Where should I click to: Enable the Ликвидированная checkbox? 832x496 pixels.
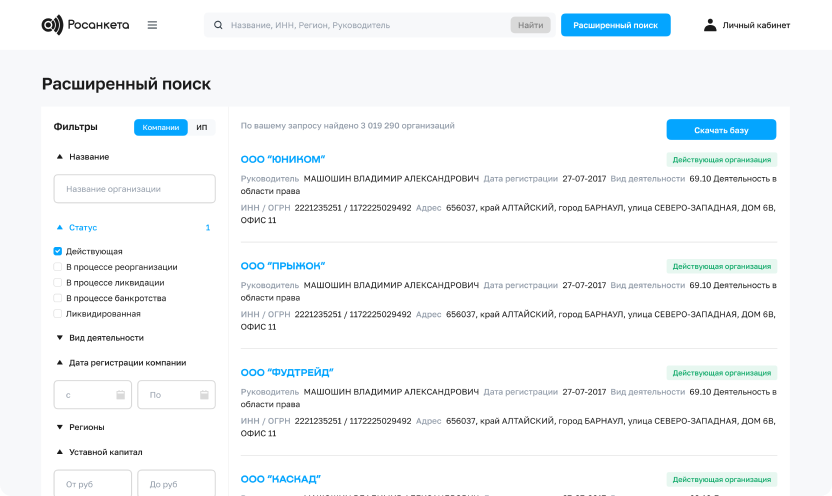click(58, 313)
